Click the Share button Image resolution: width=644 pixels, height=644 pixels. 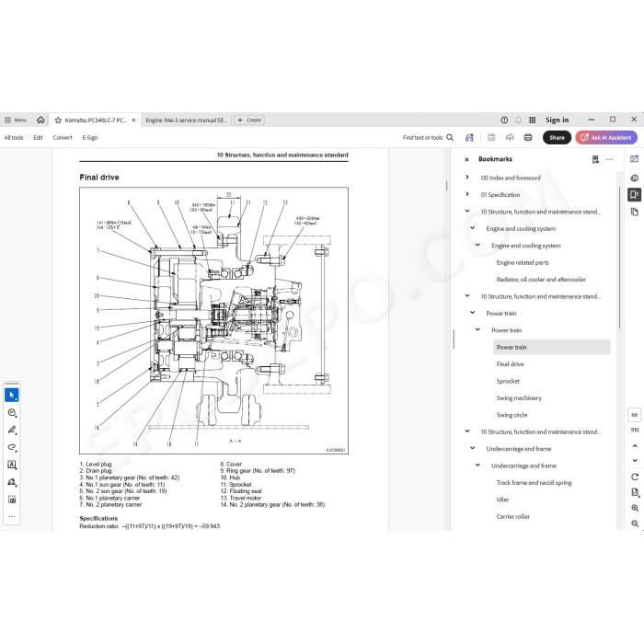(557, 138)
